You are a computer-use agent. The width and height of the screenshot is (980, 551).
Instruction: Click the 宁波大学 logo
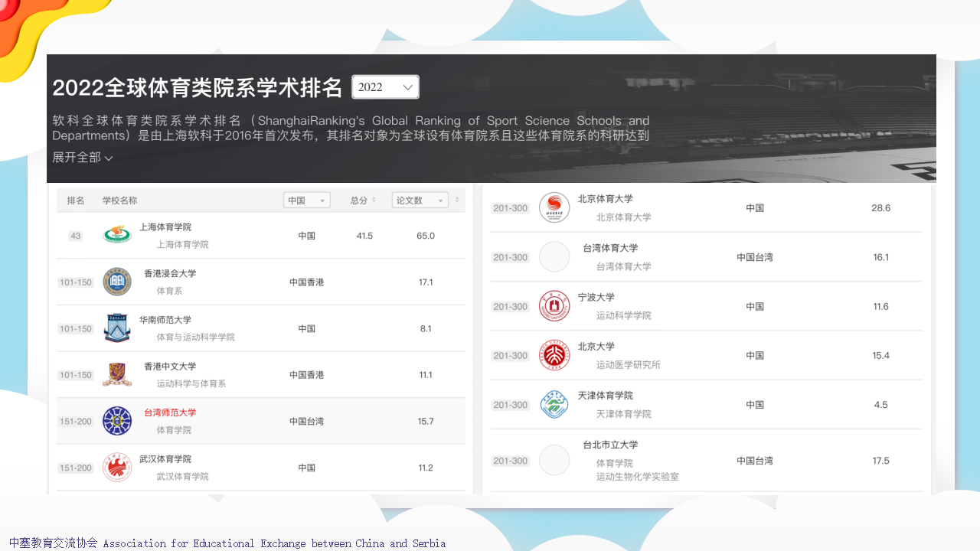(x=554, y=306)
